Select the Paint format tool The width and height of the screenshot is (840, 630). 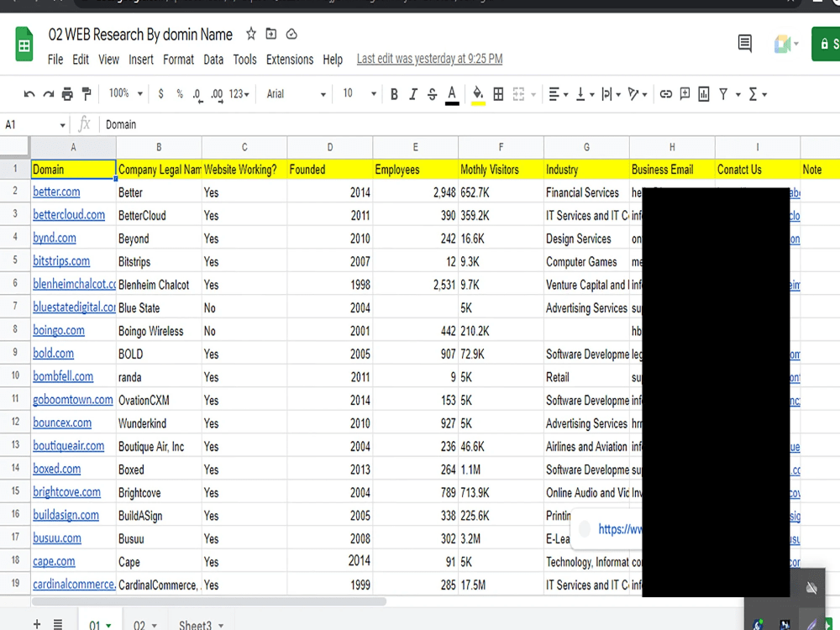point(87,94)
